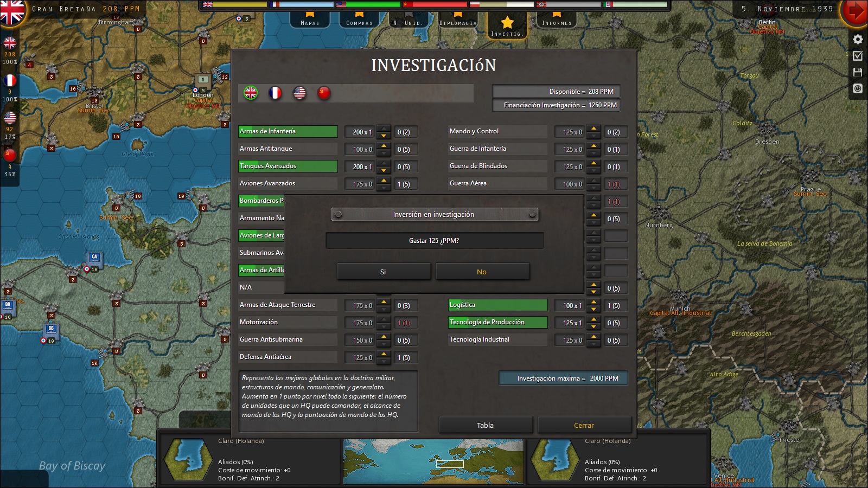Decrease Logística investment with down arrow
Image resolution: width=868 pixels, height=488 pixels.
pyautogui.click(x=593, y=309)
